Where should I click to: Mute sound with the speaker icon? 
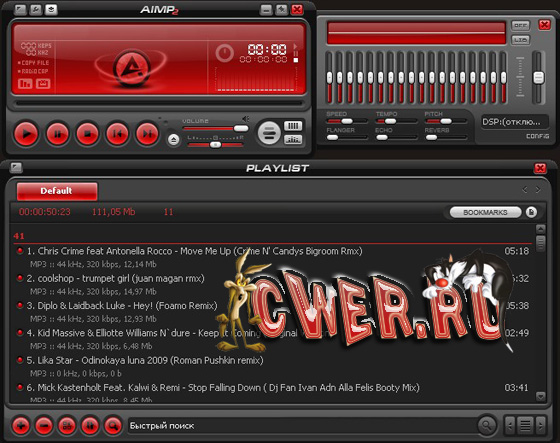[x=245, y=119]
